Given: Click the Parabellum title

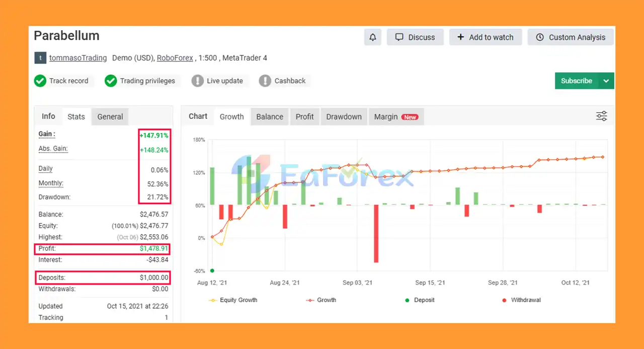Looking at the screenshot, I should (66, 36).
